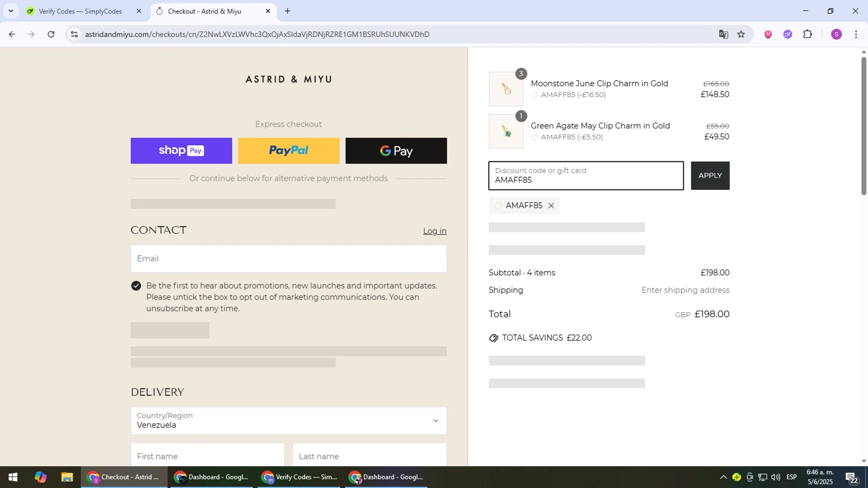868x488 pixels.
Task: Apply the discount code
Action: tap(710, 176)
